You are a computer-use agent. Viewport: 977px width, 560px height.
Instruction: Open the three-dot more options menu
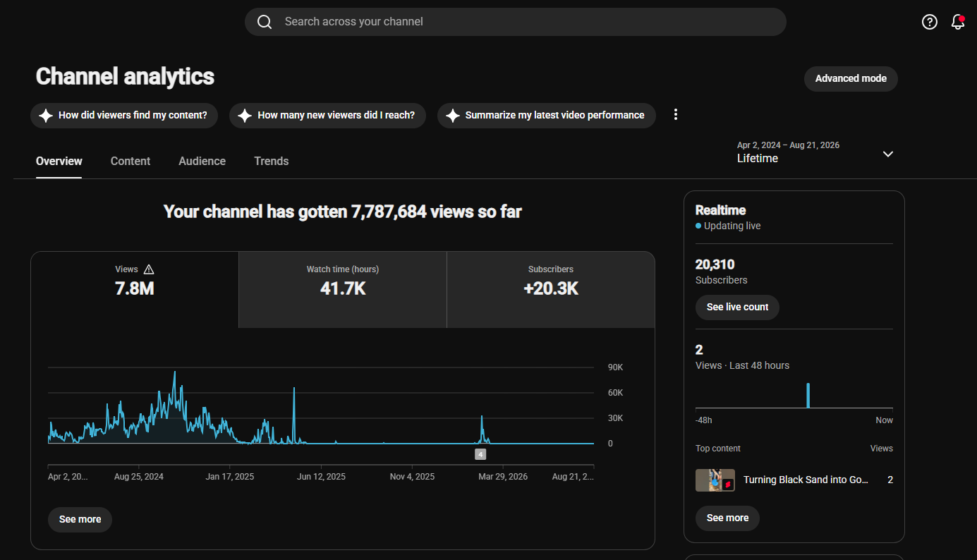tap(676, 115)
